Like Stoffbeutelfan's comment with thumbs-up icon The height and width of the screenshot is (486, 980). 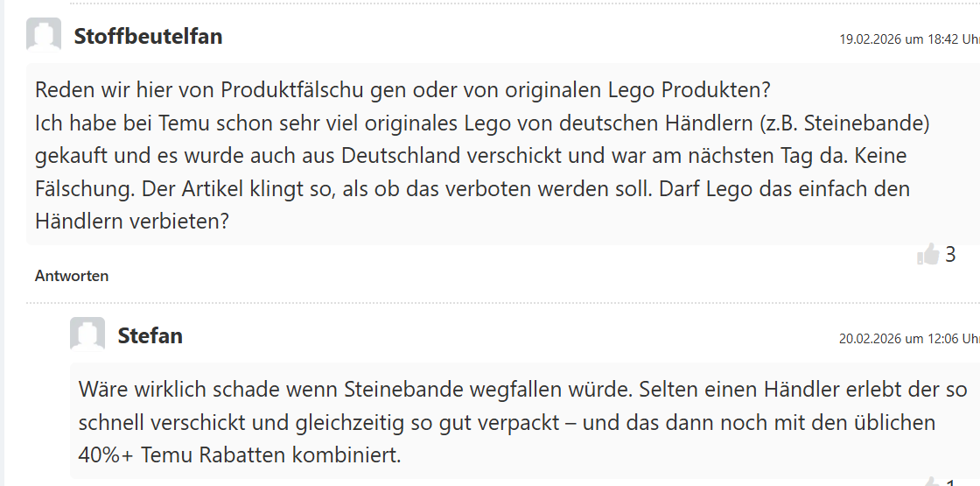(x=927, y=255)
